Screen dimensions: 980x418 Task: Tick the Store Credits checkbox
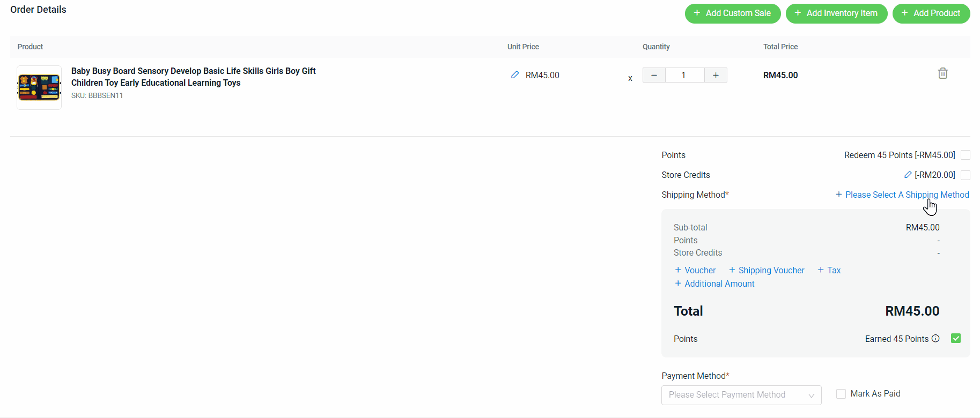click(x=965, y=175)
